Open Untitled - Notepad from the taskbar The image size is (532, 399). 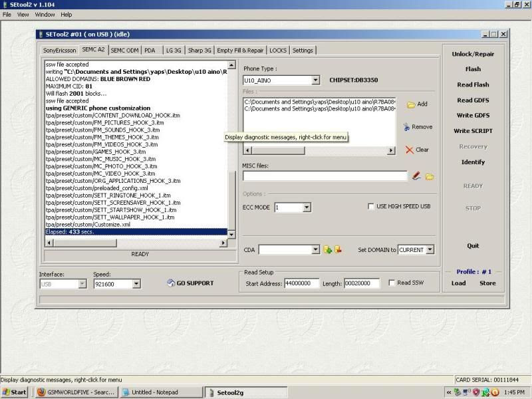pos(161,392)
